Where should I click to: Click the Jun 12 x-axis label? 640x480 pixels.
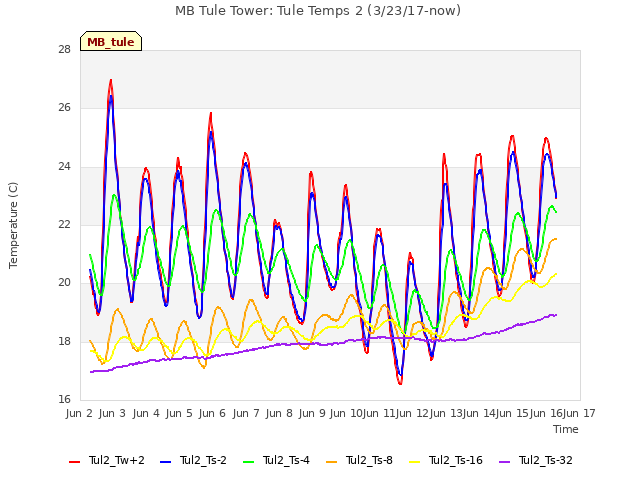coord(412,413)
